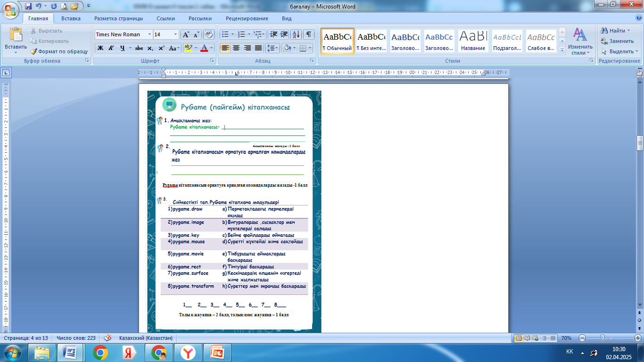Switch to Разметка страницы tab

[x=118, y=18]
